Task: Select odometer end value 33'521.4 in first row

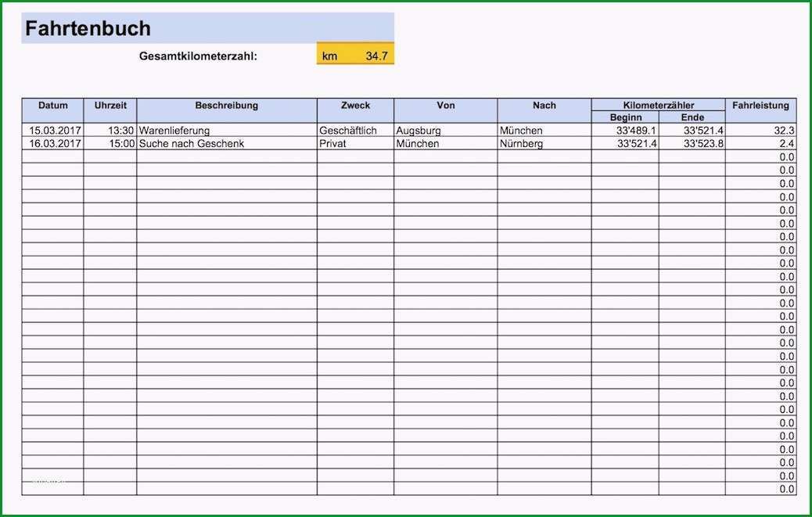Action: click(692, 130)
